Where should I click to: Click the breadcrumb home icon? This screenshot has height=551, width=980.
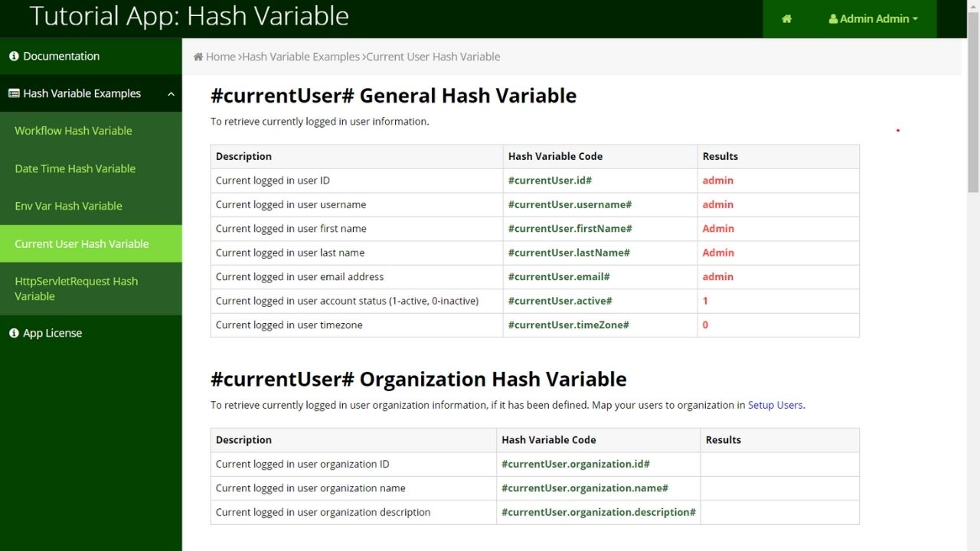(x=198, y=57)
